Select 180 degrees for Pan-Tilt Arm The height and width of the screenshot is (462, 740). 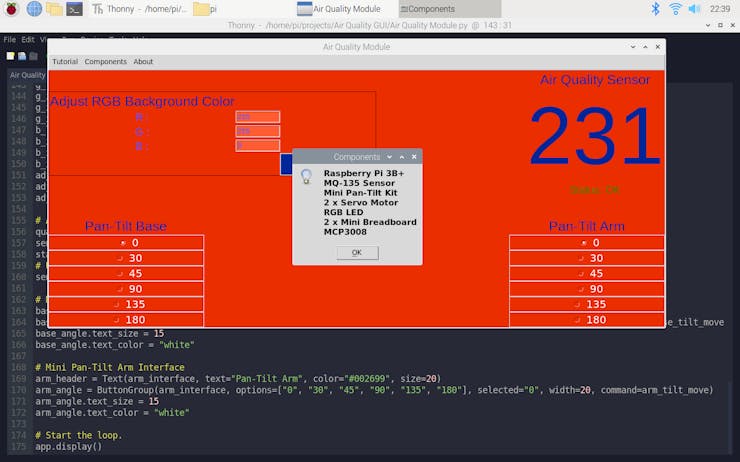587,319
